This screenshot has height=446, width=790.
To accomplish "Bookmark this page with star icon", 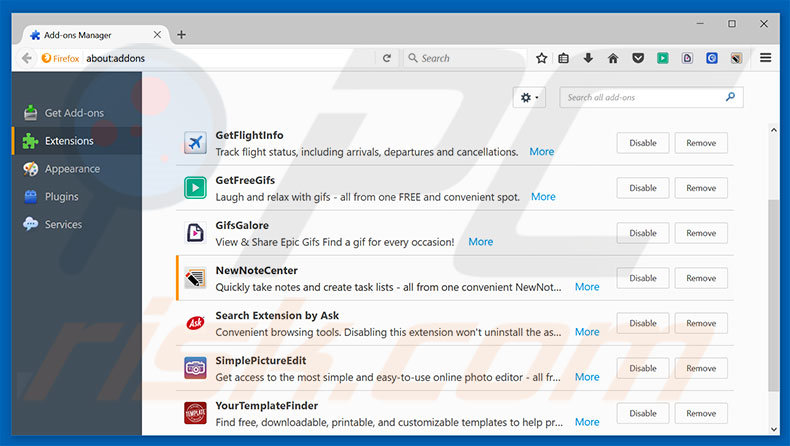I will pos(542,58).
